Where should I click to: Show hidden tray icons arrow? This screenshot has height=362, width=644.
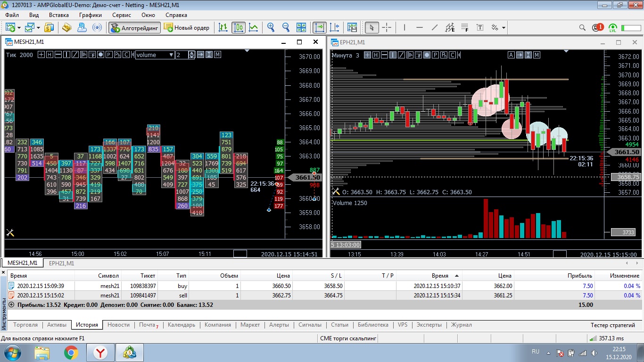(548, 352)
